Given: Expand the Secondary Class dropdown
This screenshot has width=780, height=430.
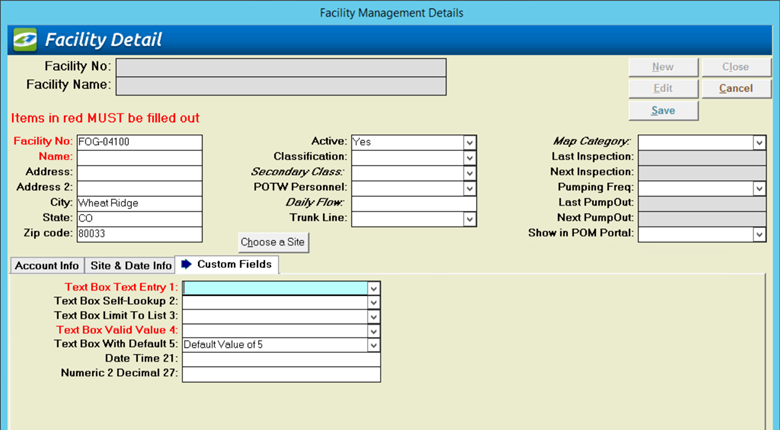Looking at the screenshot, I should click(x=469, y=173).
